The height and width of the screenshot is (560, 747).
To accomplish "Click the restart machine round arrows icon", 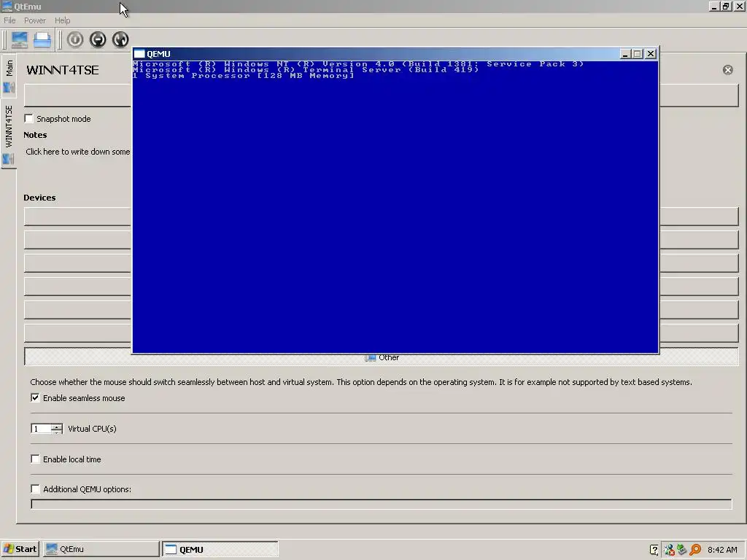I will point(120,39).
